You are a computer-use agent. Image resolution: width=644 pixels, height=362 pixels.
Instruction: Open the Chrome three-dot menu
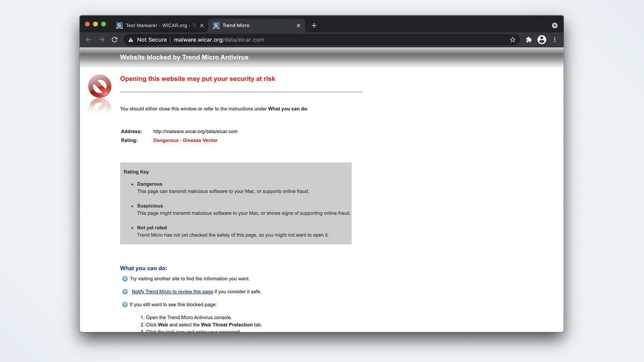coord(554,39)
